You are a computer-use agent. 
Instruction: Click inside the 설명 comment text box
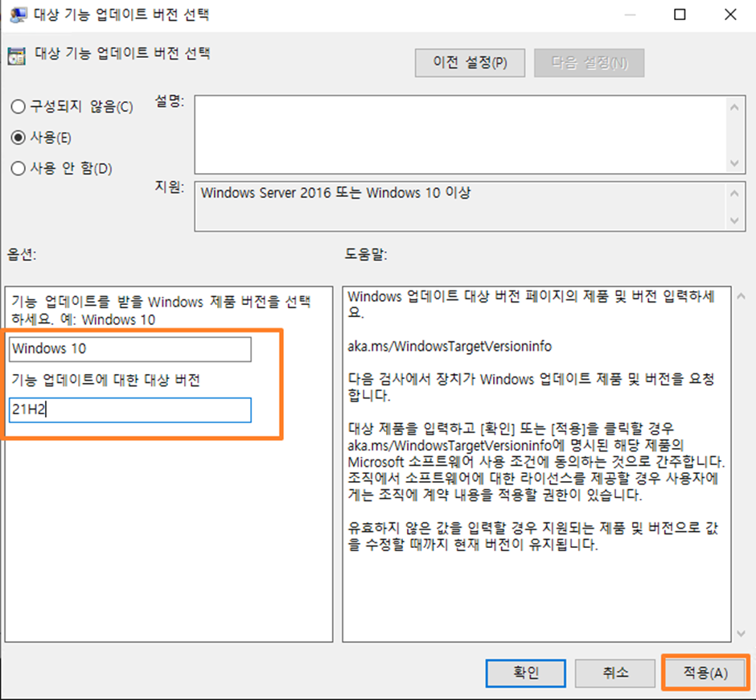pos(461,134)
